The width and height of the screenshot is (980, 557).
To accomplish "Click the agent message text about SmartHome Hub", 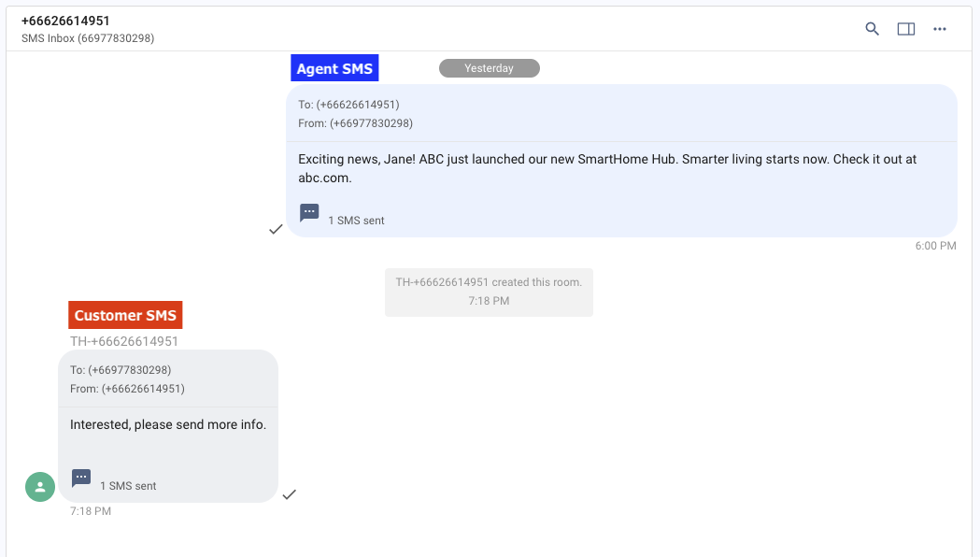I will [607, 168].
